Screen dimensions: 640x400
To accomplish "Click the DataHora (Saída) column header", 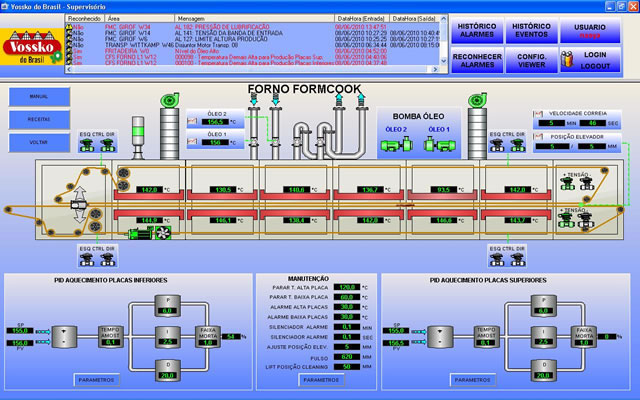I will pyautogui.click(x=415, y=19).
